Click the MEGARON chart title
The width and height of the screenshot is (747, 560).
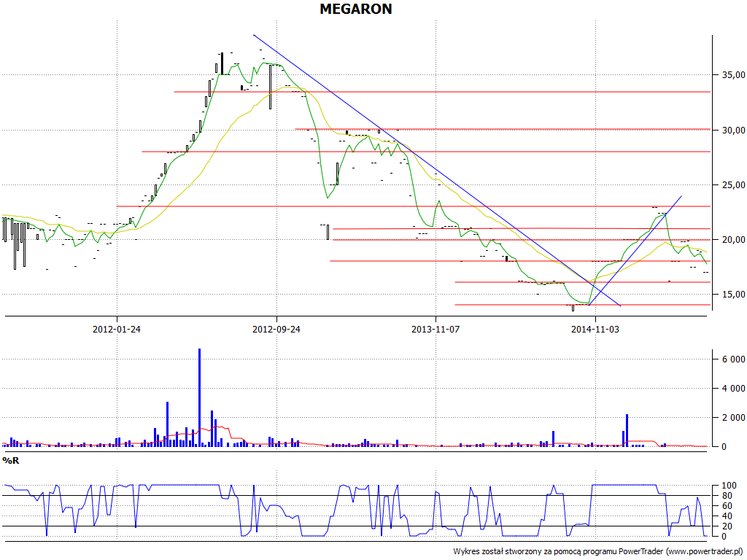[x=356, y=9]
